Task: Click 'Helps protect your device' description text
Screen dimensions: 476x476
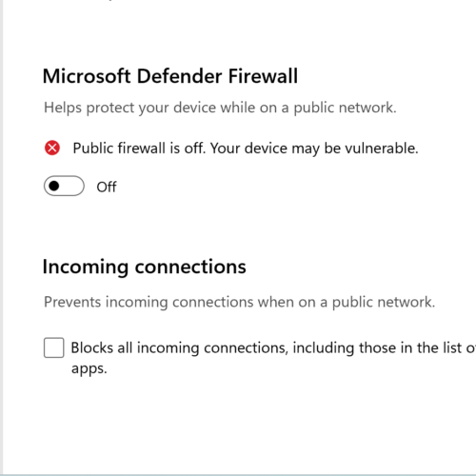Action: [x=220, y=108]
